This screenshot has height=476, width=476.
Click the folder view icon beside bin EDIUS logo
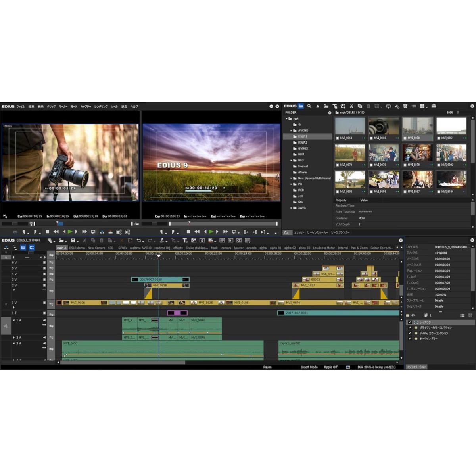(x=301, y=106)
